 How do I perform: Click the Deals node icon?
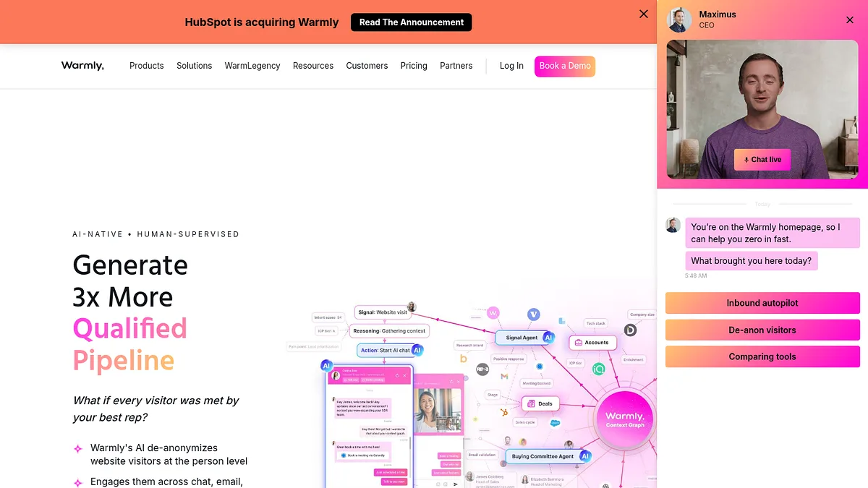pos(531,403)
